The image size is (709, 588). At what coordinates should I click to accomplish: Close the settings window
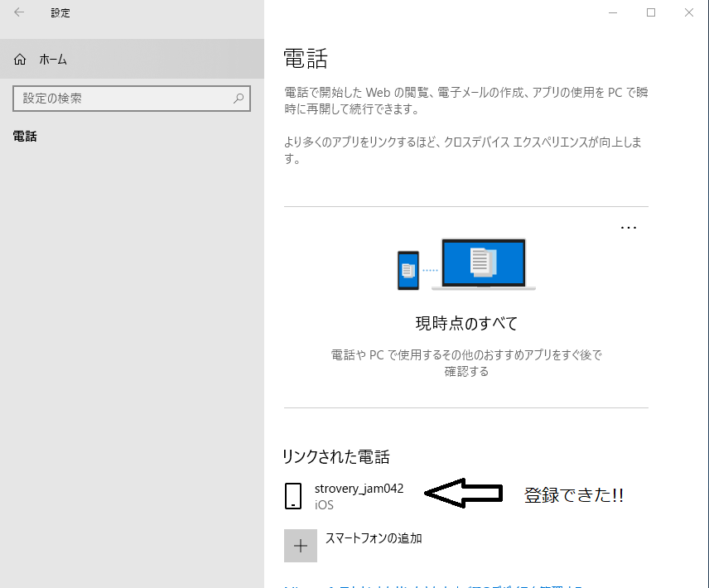point(688,12)
